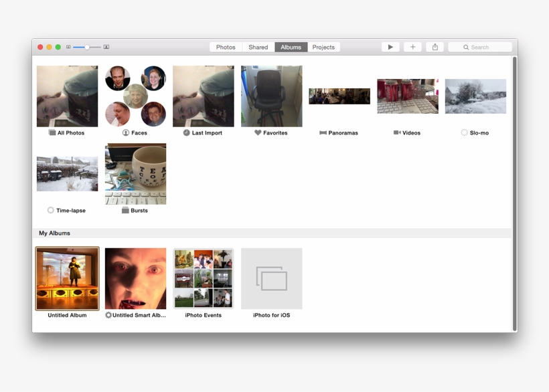This screenshot has width=549, height=392.
Task: Open the empty iPhoto for iOS album
Action: click(271, 278)
